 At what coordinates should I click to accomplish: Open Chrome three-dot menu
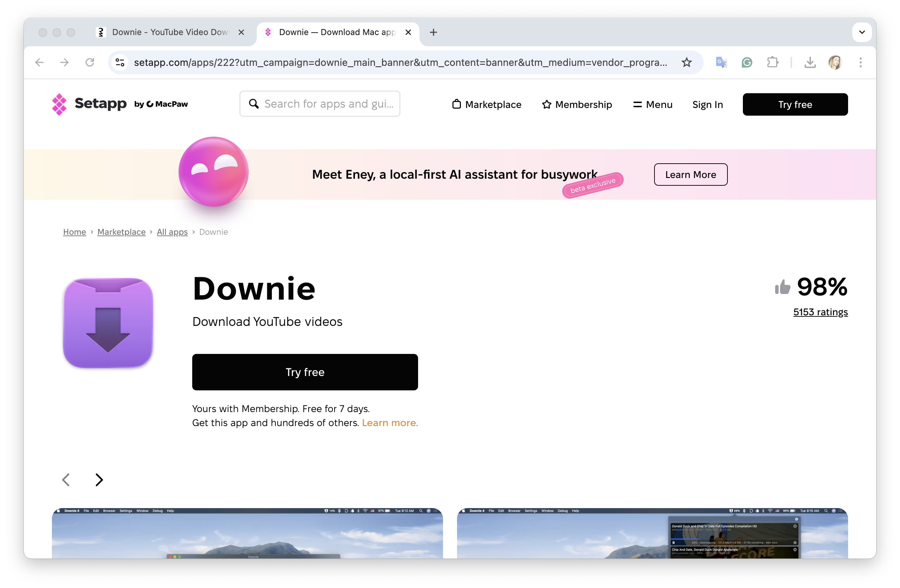click(x=860, y=62)
